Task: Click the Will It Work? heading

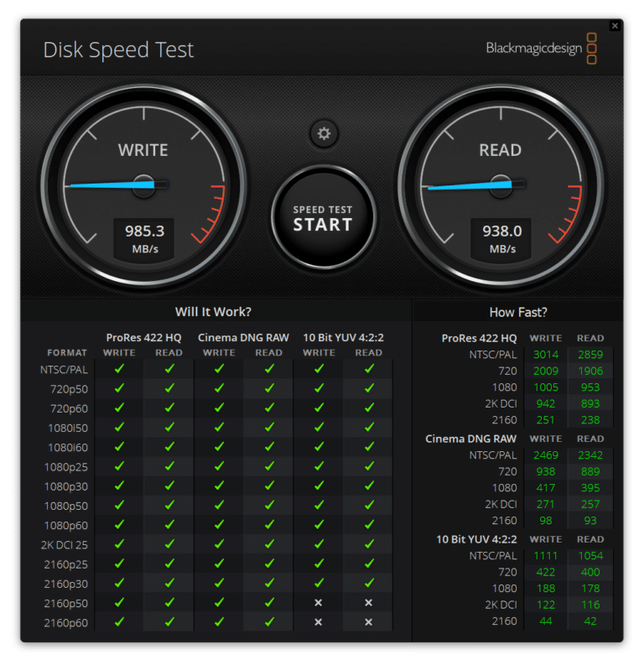Action: [x=213, y=312]
